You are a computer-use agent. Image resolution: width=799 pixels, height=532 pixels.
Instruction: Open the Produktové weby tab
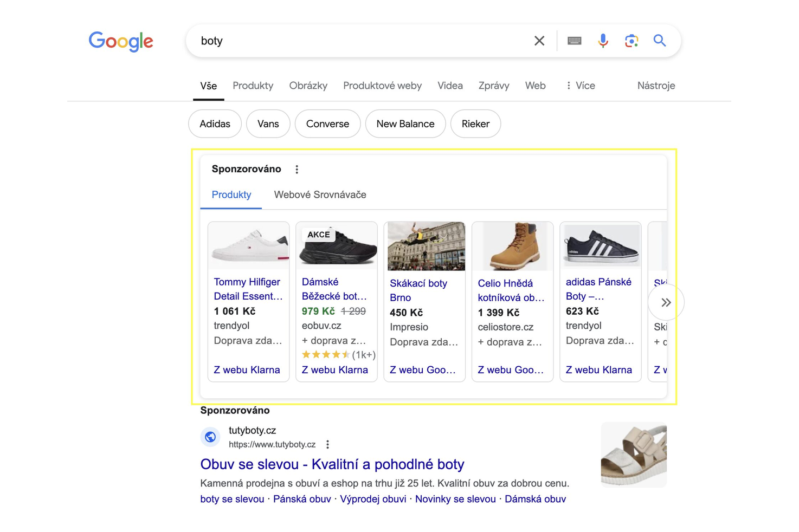(x=382, y=86)
